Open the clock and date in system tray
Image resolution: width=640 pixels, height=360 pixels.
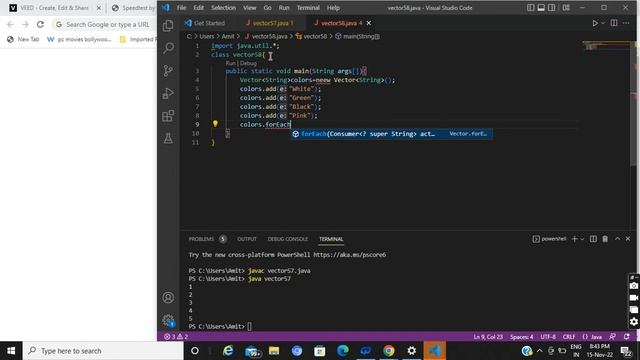[x=600, y=351]
